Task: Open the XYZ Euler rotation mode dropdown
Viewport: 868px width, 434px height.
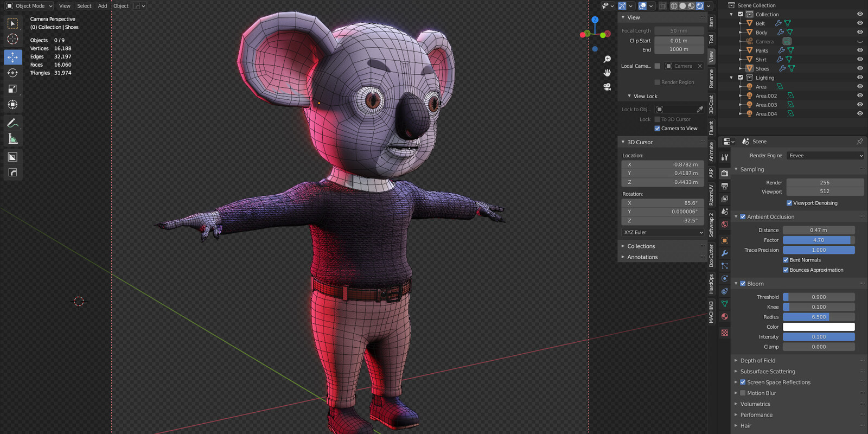Action: (x=663, y=232)
